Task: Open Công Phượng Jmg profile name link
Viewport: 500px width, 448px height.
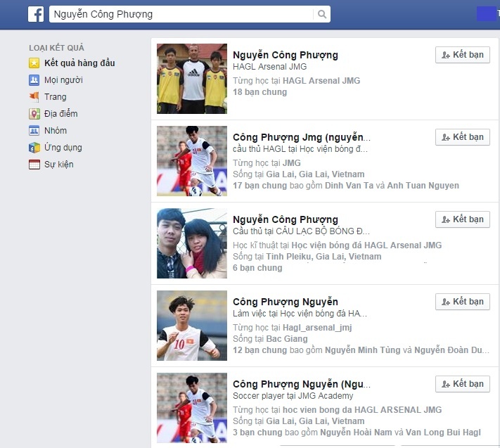Action: point(302,137)
